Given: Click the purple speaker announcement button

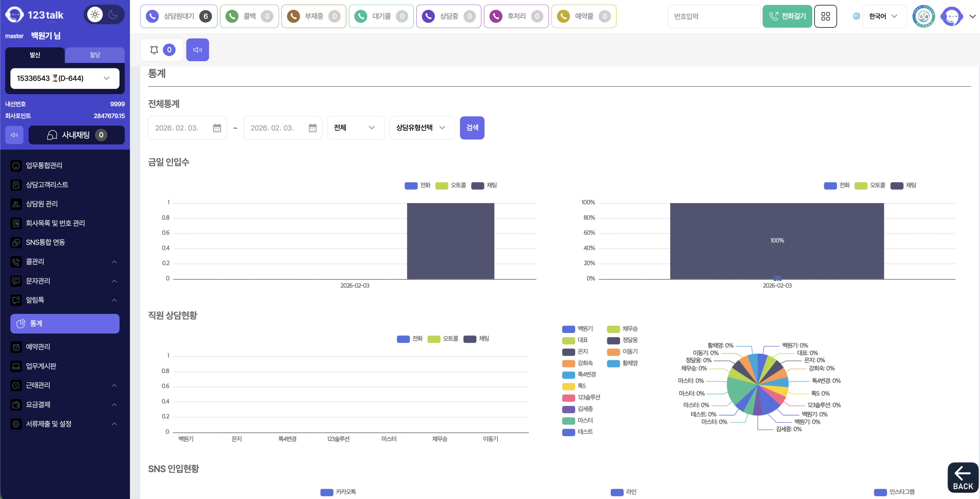Looking at the screenshot, I should click(198, 50).
